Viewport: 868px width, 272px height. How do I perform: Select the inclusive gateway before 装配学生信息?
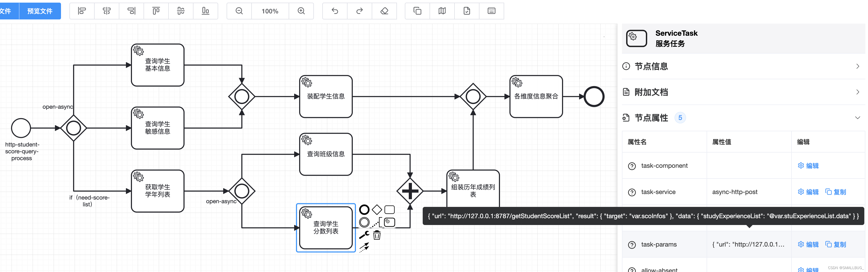point(242,97)
